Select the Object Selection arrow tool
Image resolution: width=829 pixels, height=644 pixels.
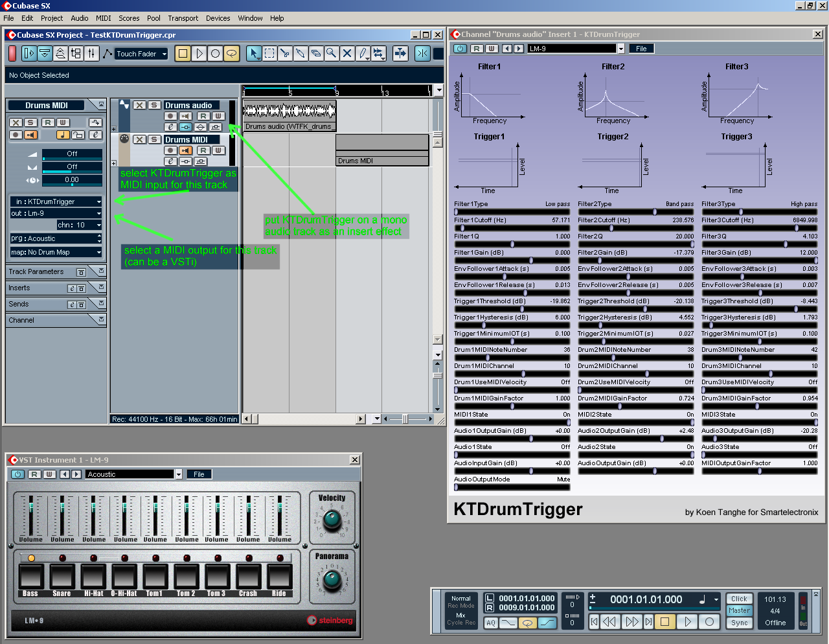click(254, 54)
